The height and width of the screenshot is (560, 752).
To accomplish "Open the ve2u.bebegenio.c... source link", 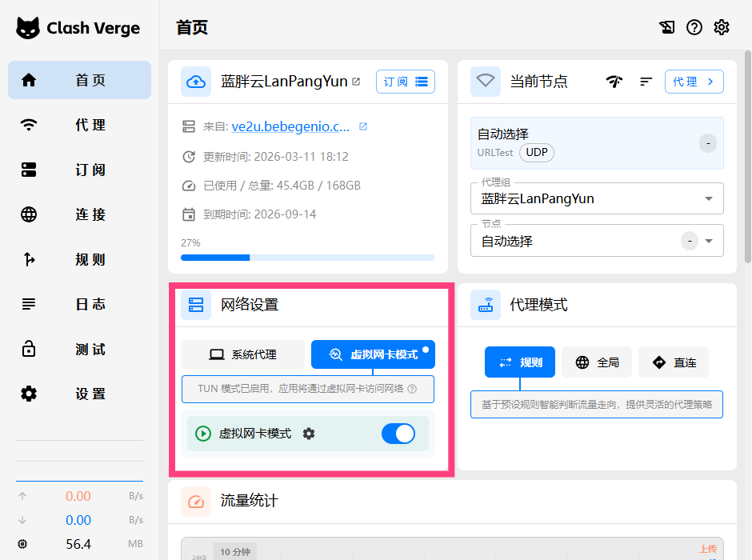I will (290, 126).
